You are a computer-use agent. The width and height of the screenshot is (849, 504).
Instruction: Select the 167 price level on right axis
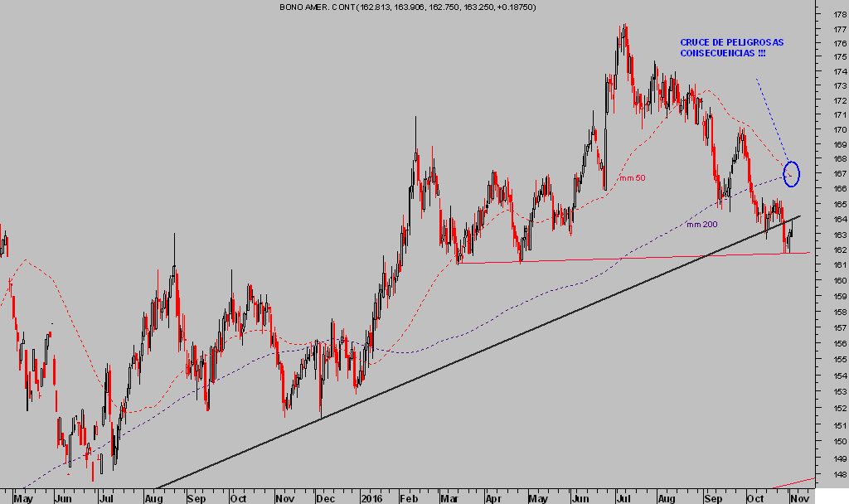840,174
